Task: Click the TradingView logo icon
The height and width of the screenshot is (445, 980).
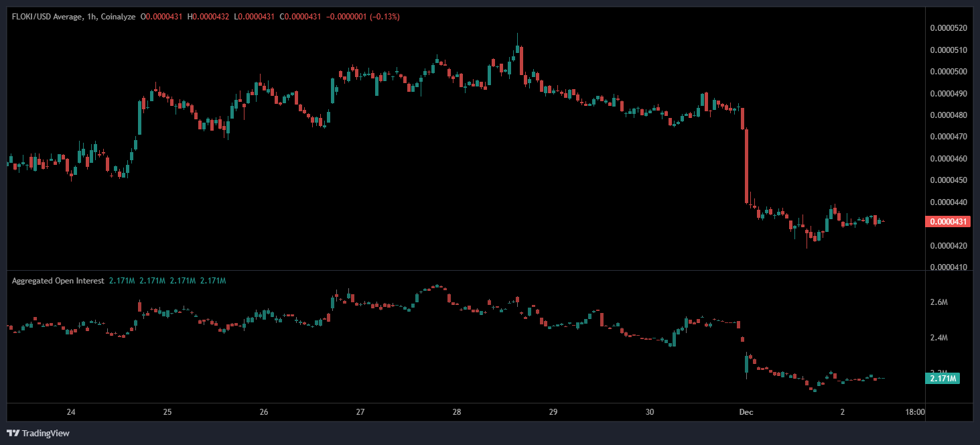Action: [x=13, y=433]
